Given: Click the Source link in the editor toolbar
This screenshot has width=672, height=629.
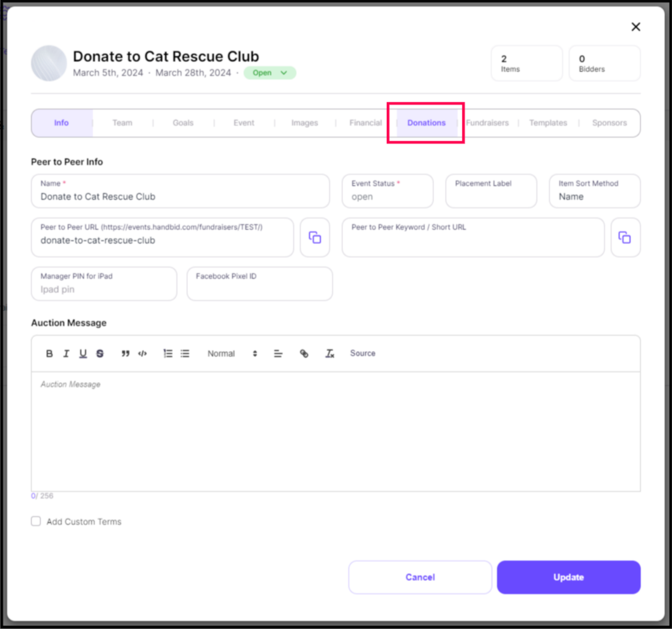Looking at the screenshot, I should tap(362, 353).
